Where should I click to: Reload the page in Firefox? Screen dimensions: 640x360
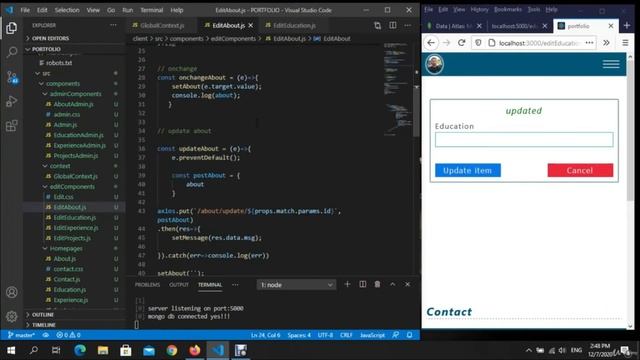(x=462, y=42)
